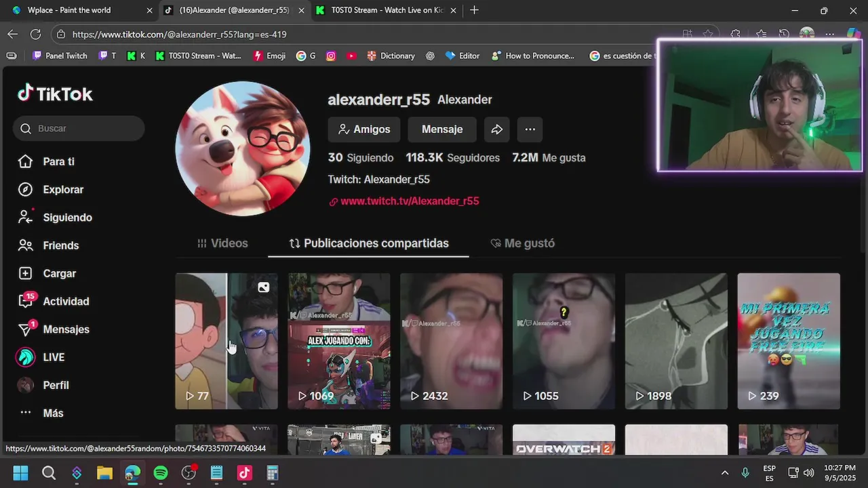Open Perfil from the sidebar

(x=43, y=385)
